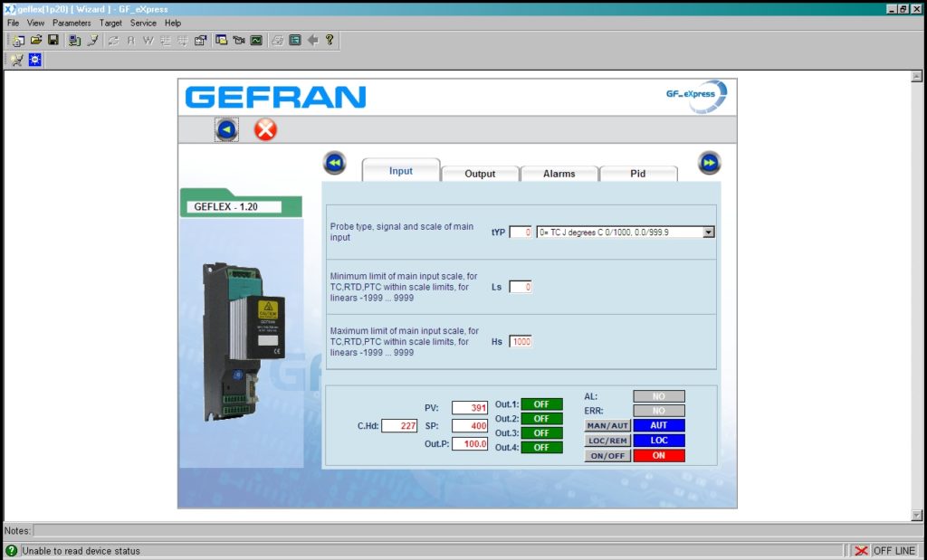
Task: Open the Parameters menu
Action: pyautogui.click(x=72, y=23)
